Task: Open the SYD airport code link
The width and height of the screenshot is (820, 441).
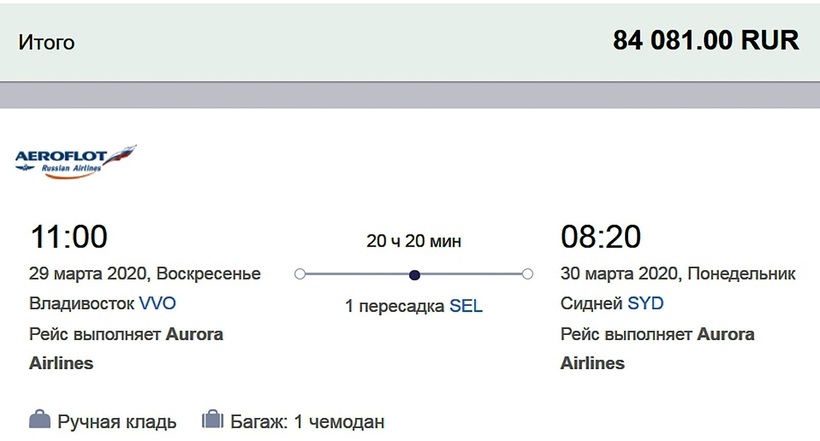Action: click(645, 303)
